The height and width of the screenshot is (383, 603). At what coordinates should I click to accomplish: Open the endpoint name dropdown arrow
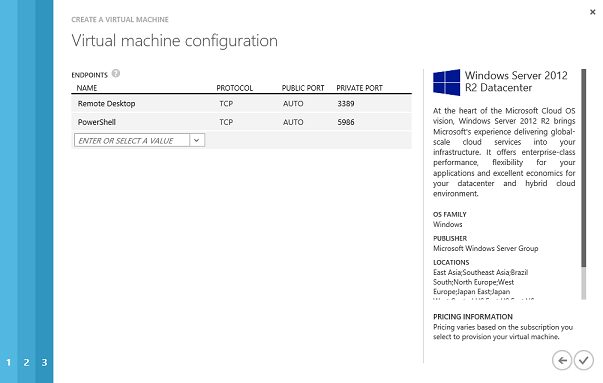[x=197, y=140]
